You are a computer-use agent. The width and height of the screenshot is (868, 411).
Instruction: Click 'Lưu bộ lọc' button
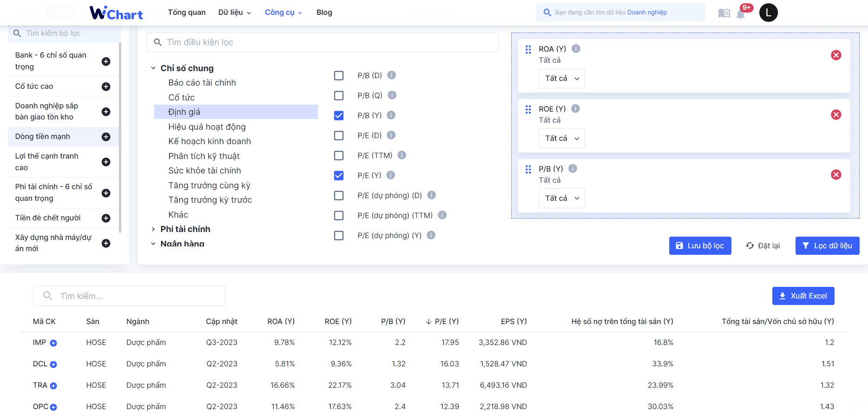(700, 245)
